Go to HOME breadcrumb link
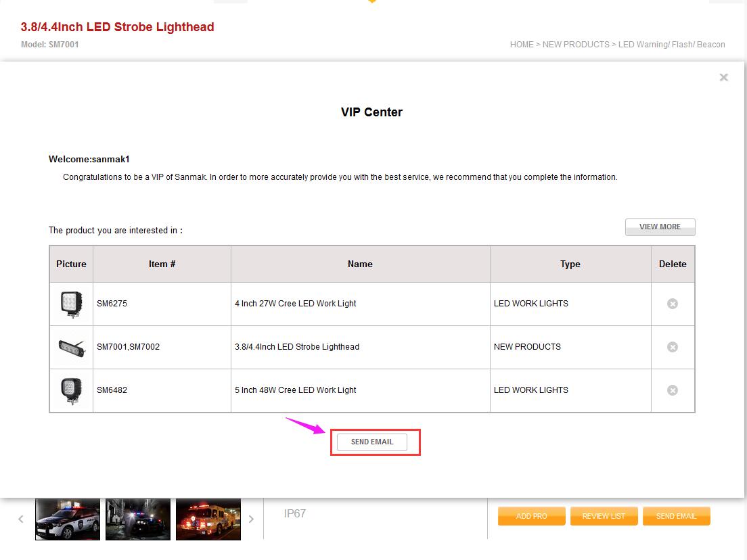747x560 pixels. [x=522, y=44]
